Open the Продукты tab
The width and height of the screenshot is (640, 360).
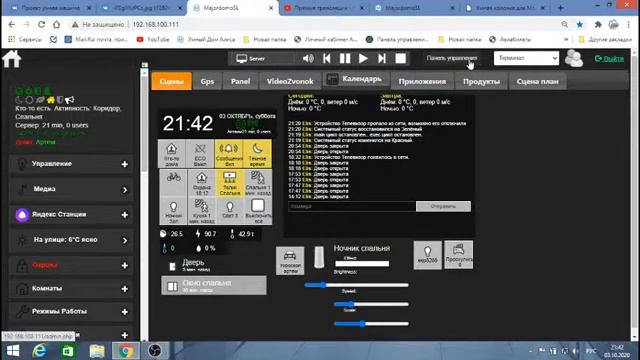click(481, 81)
